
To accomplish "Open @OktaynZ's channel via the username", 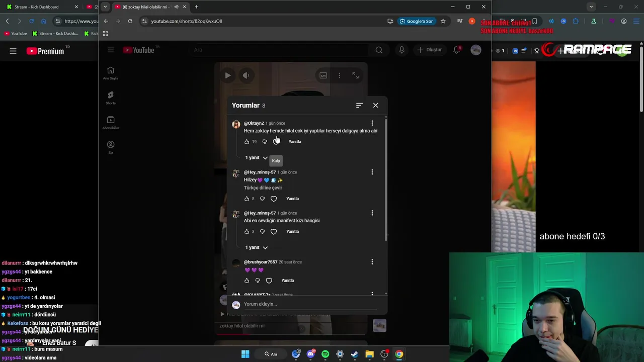I will tap(254, 123).
